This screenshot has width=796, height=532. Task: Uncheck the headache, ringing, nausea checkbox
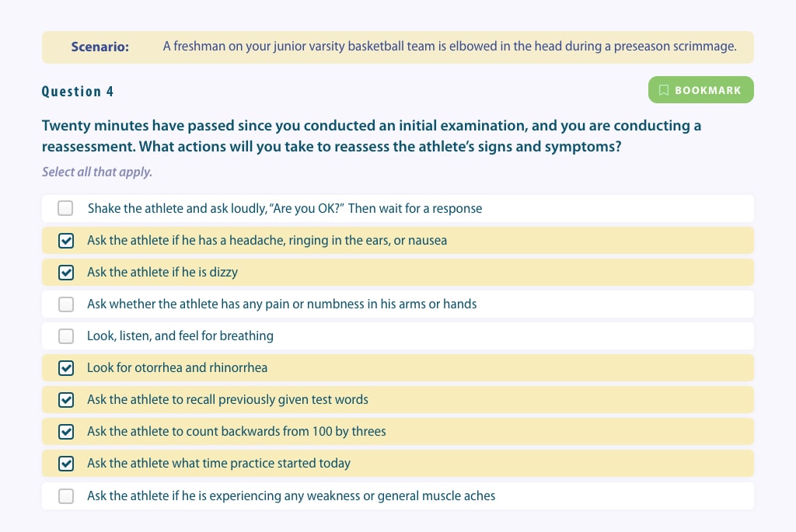click(x=66, y=241)
